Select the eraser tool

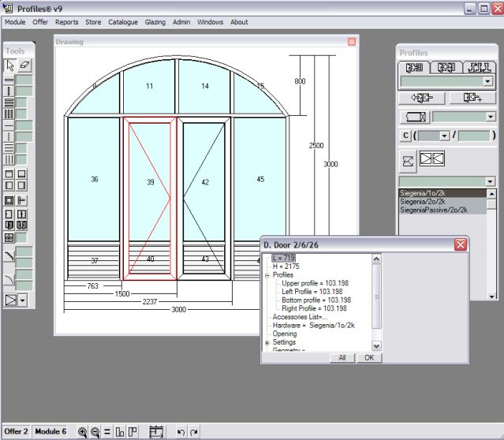(x=24, y=65)
